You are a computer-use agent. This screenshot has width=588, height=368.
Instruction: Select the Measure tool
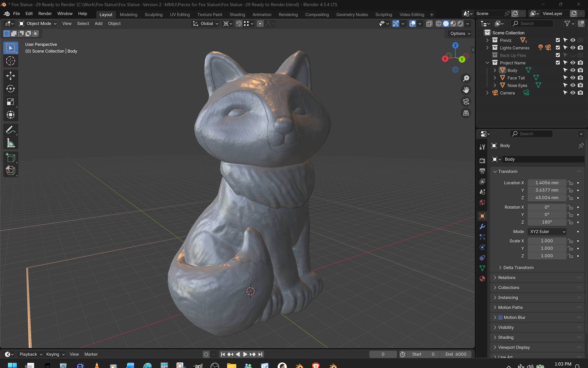pyautogui.click(x=10, y=143)
